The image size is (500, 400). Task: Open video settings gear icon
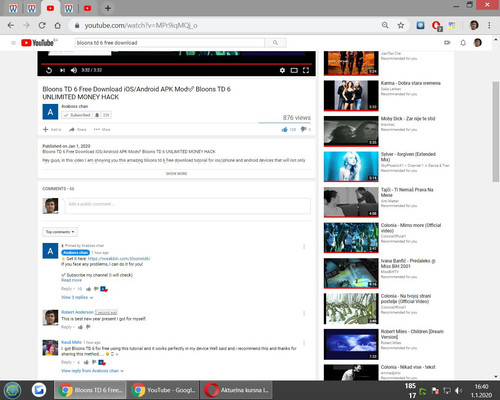pyautogui.click(x=282, y=70)
